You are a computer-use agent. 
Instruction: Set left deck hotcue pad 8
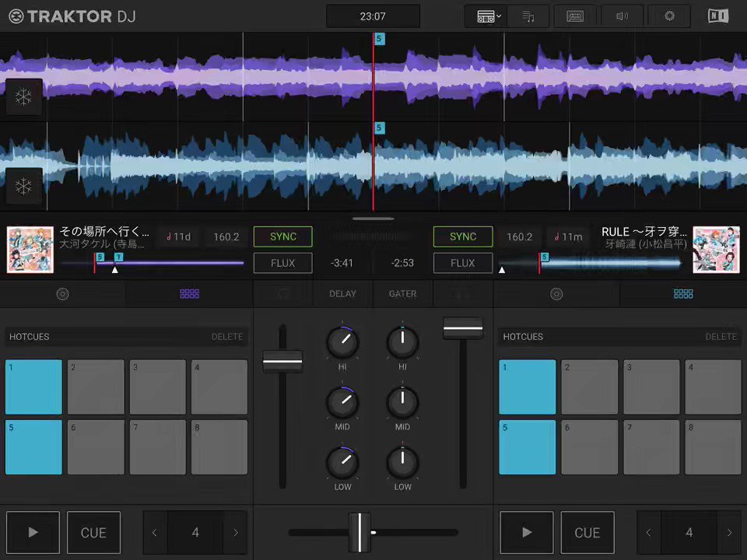click(219, 447)
